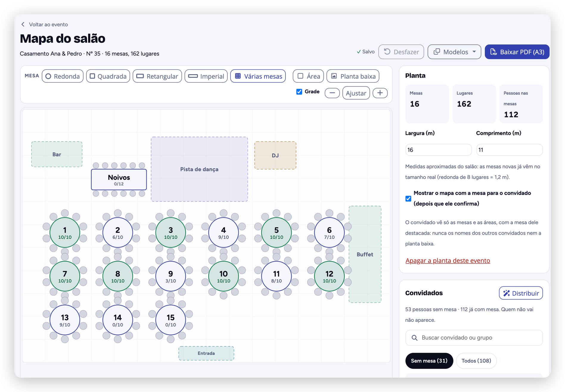Select round table 4 with 9/10

[x=223, y=233]
